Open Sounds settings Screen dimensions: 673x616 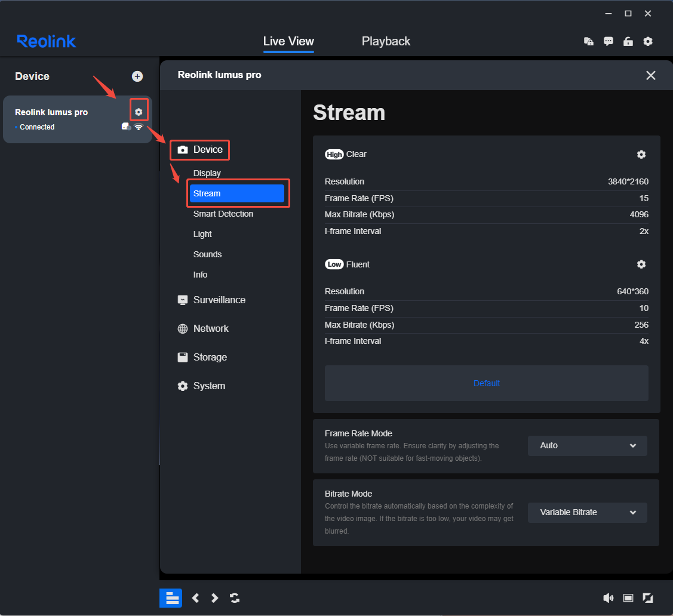click(x=207, y=254)
